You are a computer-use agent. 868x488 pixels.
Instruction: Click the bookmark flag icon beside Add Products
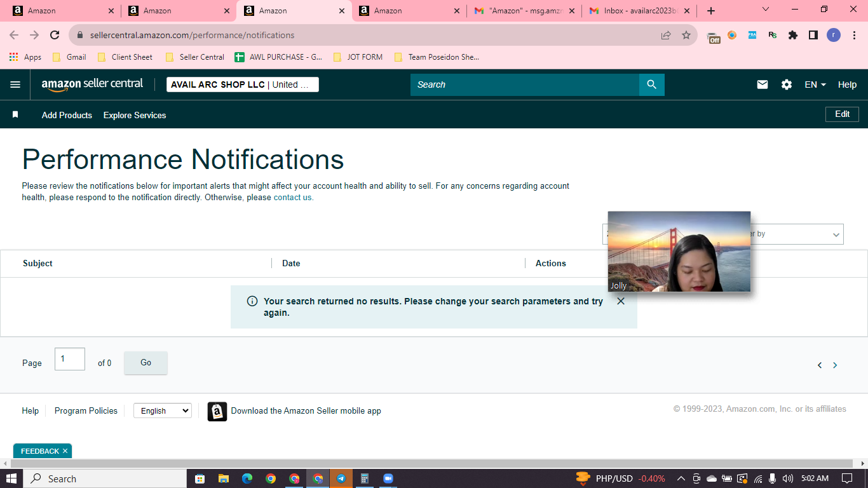click(x=15, y=115)
